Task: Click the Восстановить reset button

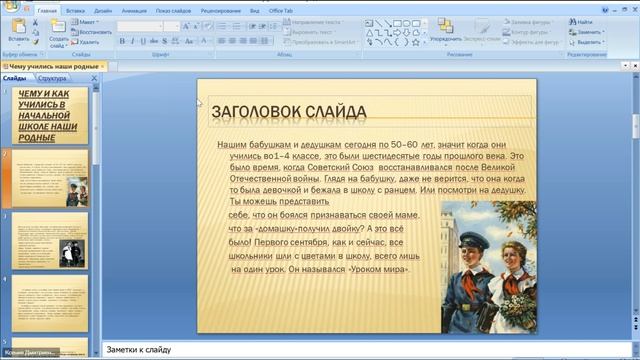Action: (x=91, y=32)
